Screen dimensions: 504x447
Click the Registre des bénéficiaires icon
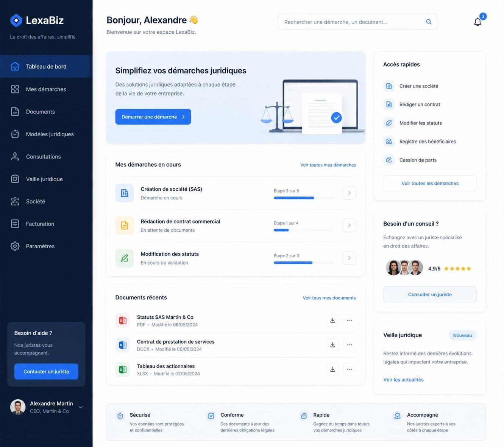(389, 142)
